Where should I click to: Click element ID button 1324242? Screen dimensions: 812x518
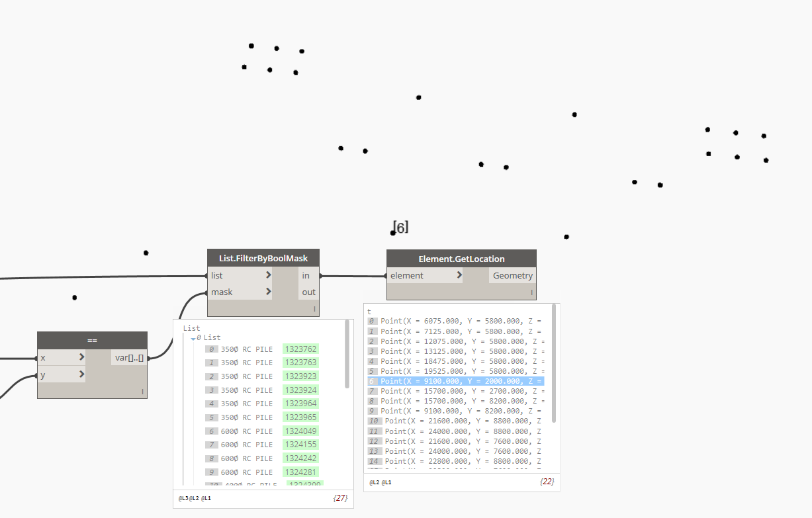click(301, 458)
